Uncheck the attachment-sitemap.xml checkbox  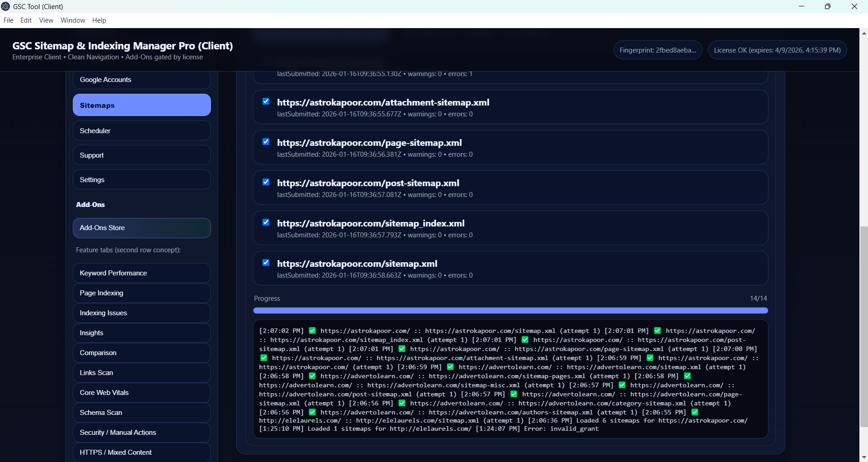[266, 101]
